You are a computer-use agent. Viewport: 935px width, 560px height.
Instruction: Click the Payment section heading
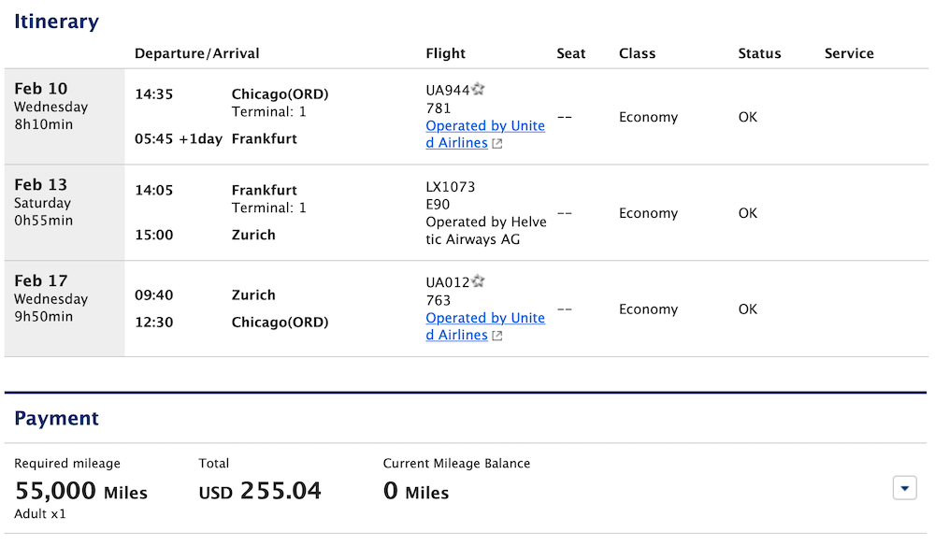click(x=56, y=418)
